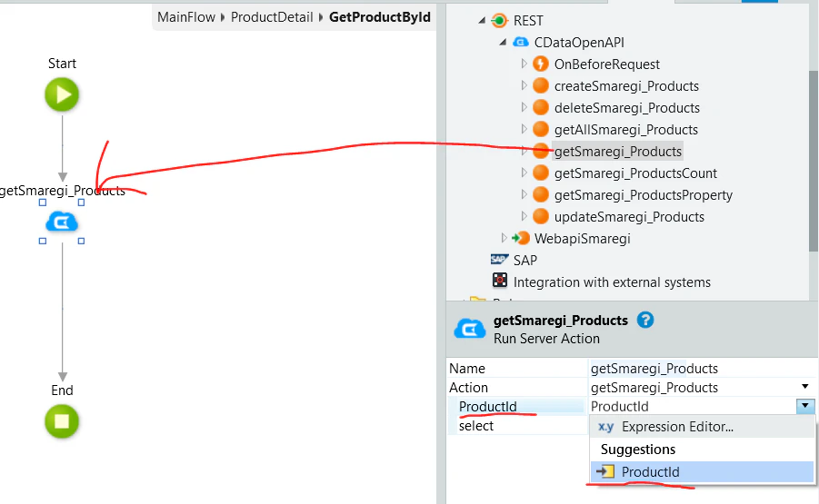The width and height of the screenshot is (819, 504).
Task: Select updateSmaregi_Products in the tree
Action: 629,216
